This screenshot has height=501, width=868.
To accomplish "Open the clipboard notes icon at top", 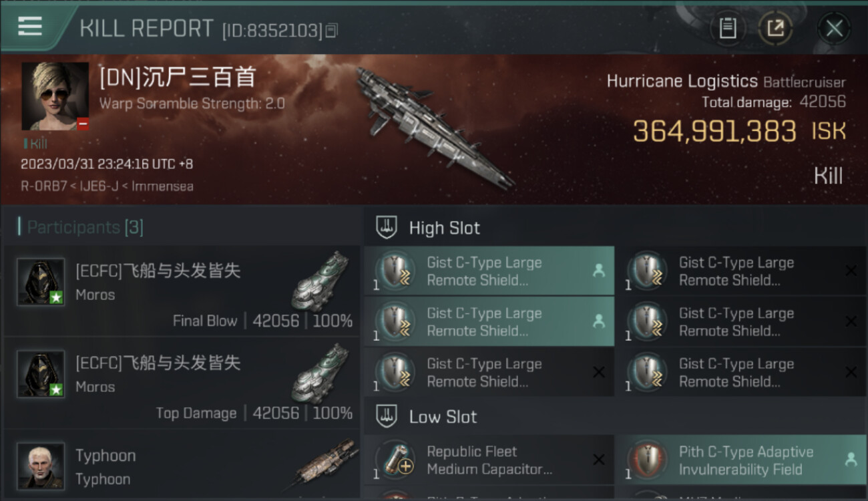I will tap(728, 28).
